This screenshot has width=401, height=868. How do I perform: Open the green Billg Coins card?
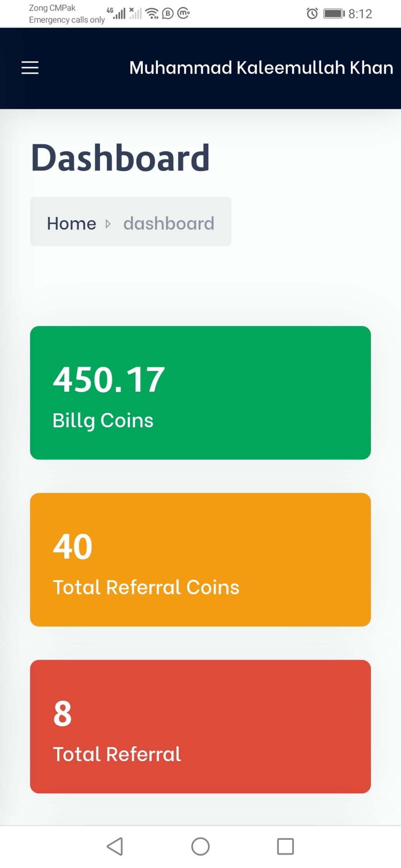(200, 393)
